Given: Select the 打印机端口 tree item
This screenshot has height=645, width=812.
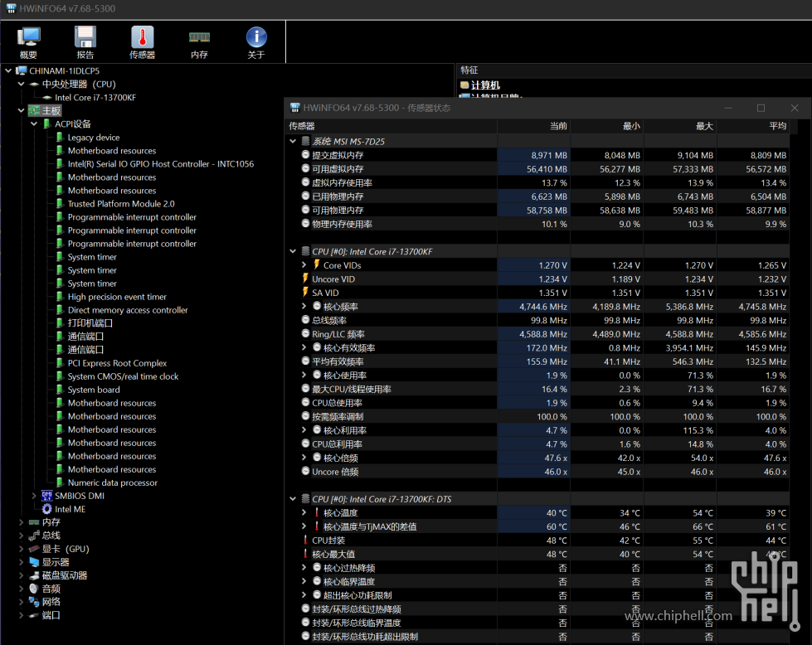Looking at the screenshot, I should [x=90, y=323].
